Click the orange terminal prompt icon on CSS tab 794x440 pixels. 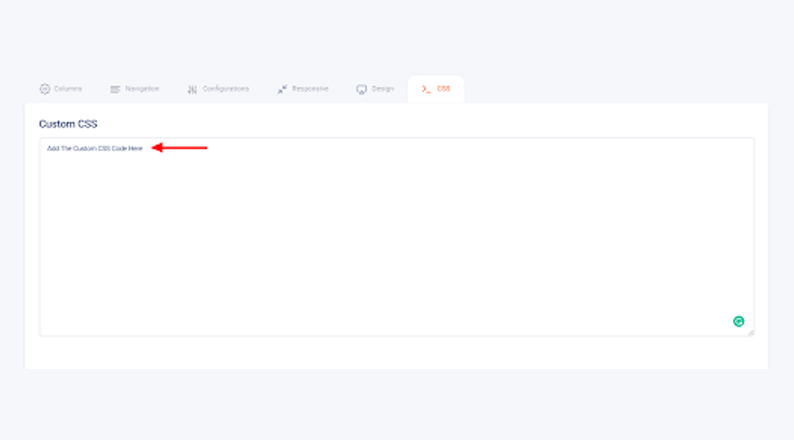pos(426,89)
